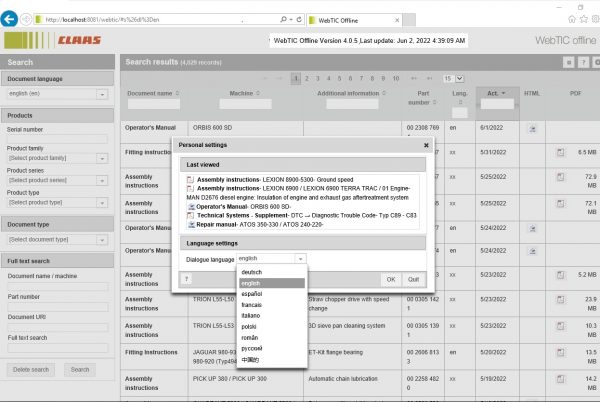Open last viewed Repair manual ATOS 350-330
The image size is (600, 402).
tap(256, 225)
